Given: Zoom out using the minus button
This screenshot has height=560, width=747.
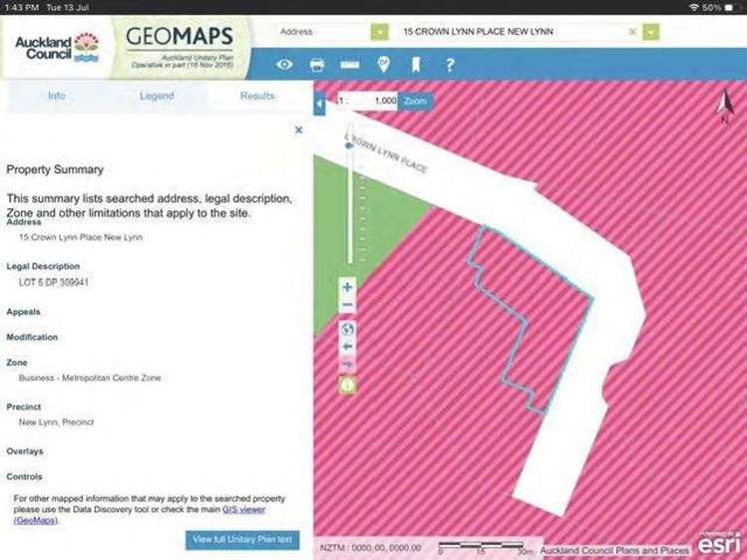Looking at the screenshot, I should (347, 306).
